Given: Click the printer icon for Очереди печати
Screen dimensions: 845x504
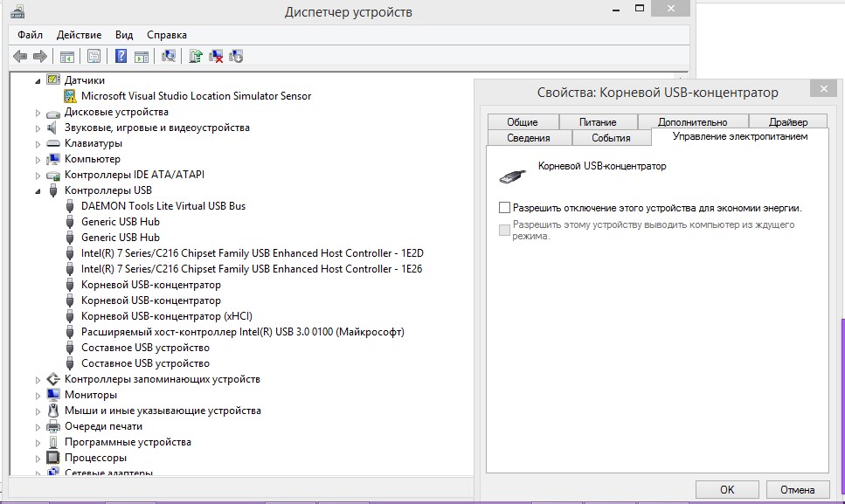Looking at the screenshot, I should pos(53,426).
